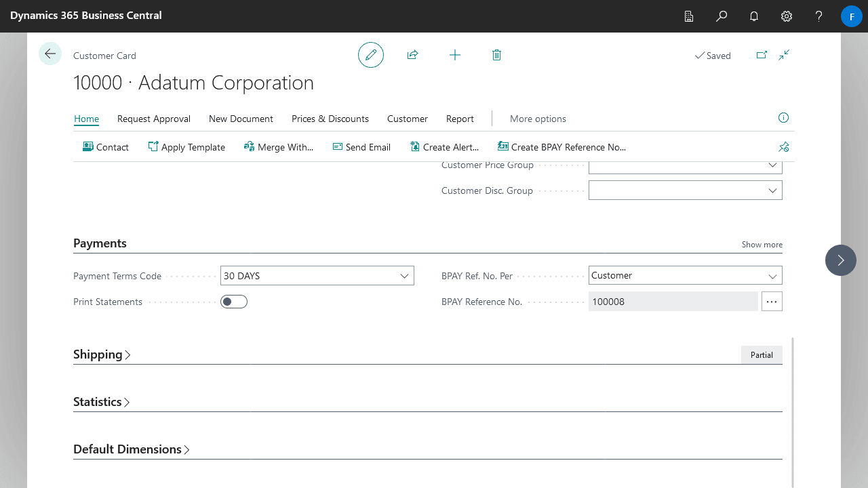Viewport: 868px width, 488px height.
Task: Show the FactBox information icon
Action: [783, 118]
